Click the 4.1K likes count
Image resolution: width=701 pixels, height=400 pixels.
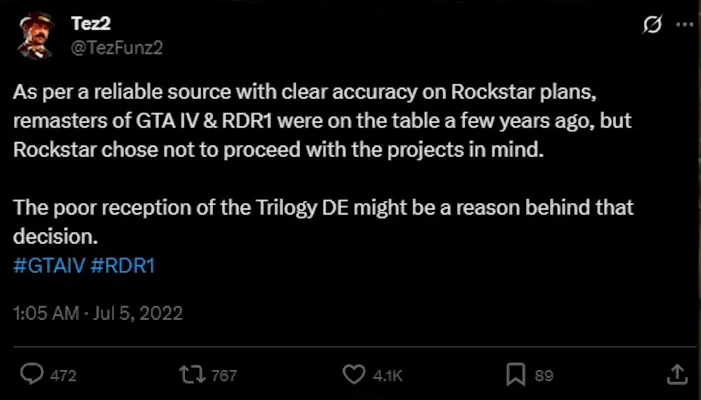(x=387, y=376)
